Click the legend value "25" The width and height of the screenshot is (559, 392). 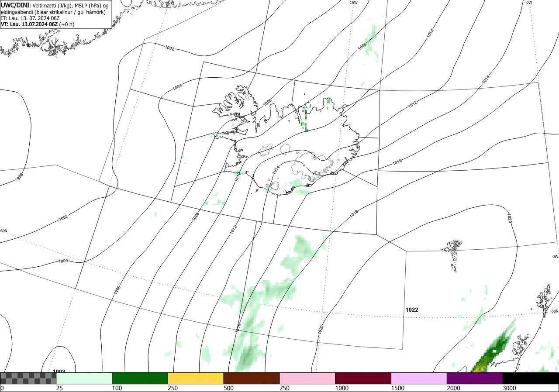[x=59, y=388]
